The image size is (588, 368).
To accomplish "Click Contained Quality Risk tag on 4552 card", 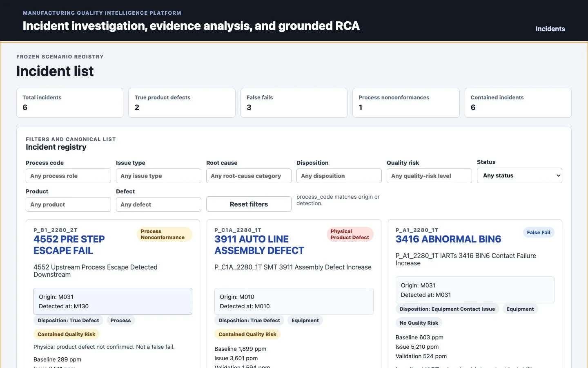I will [x=66, y=334].
